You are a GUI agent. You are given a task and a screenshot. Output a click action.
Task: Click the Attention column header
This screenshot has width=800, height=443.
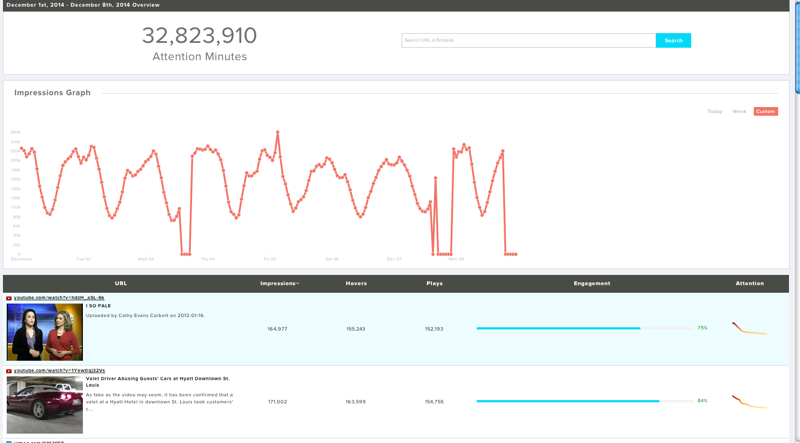click(749, 284)
